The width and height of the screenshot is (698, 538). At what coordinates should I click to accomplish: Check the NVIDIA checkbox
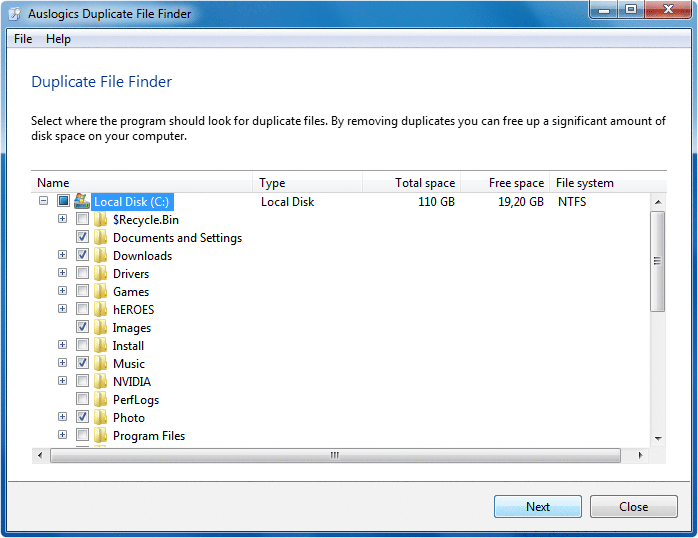pos(82,380)
